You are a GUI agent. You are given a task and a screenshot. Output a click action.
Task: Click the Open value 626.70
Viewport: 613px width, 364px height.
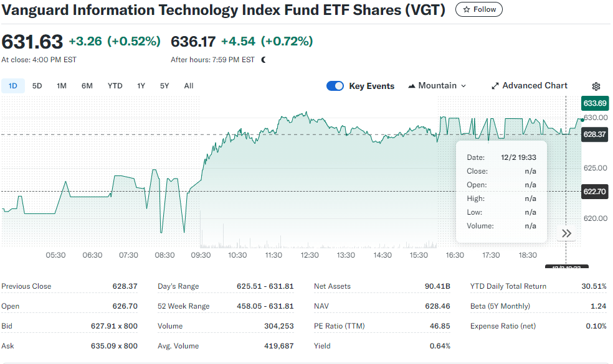click(x=125, y=306)
